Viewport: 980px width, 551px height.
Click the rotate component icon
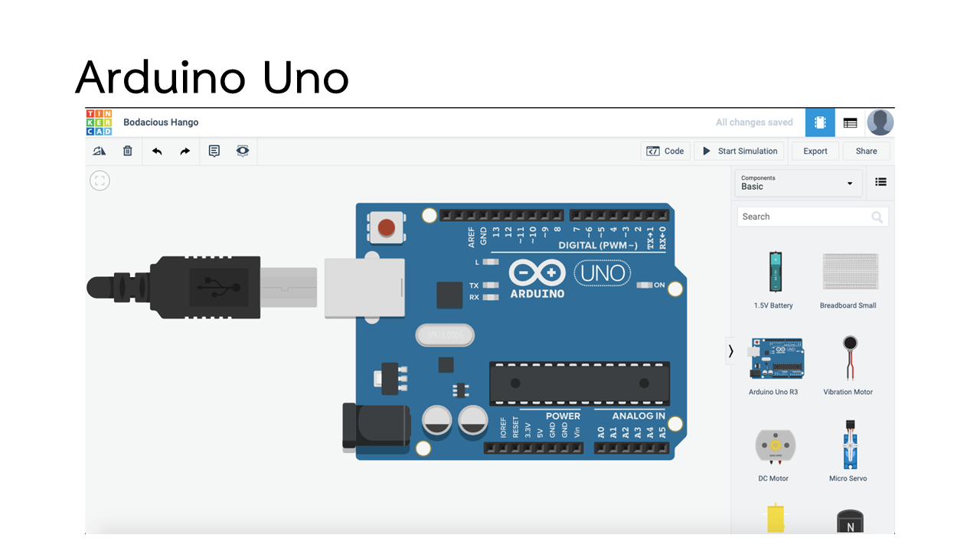click(100, 152)
